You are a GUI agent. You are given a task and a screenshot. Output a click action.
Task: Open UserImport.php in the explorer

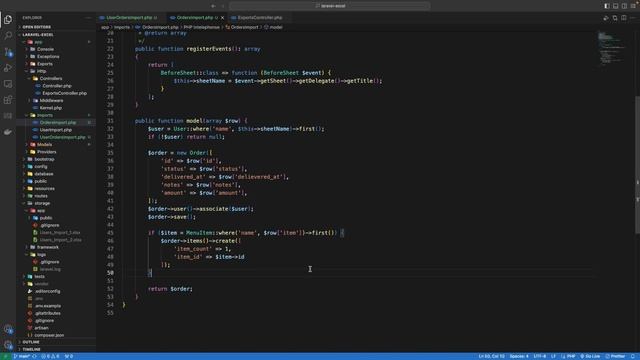click(56, 130)
